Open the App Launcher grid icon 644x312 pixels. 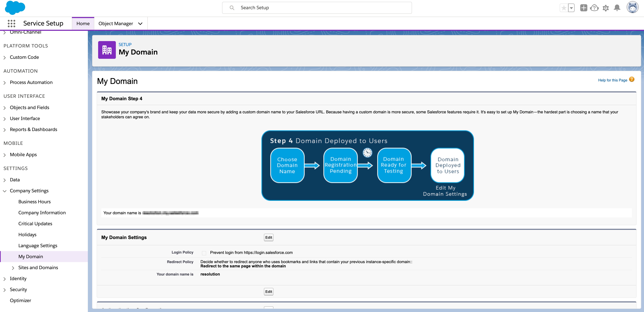coord(12,24)
